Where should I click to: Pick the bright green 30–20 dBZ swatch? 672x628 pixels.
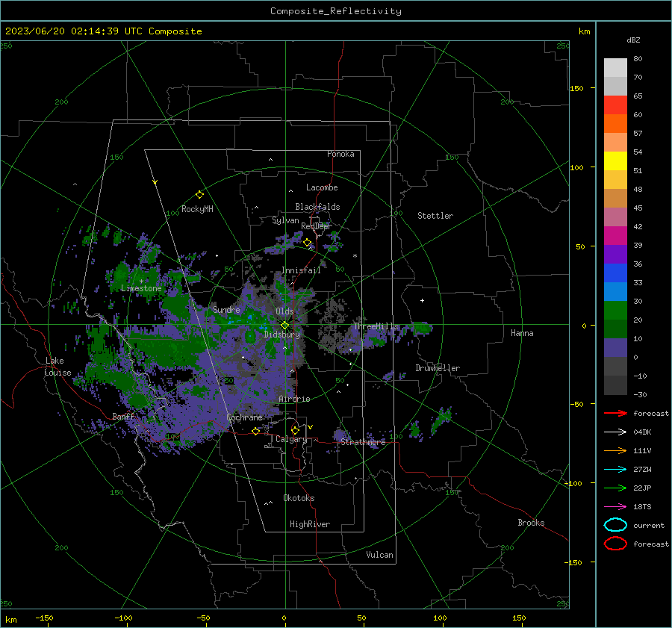615,310
